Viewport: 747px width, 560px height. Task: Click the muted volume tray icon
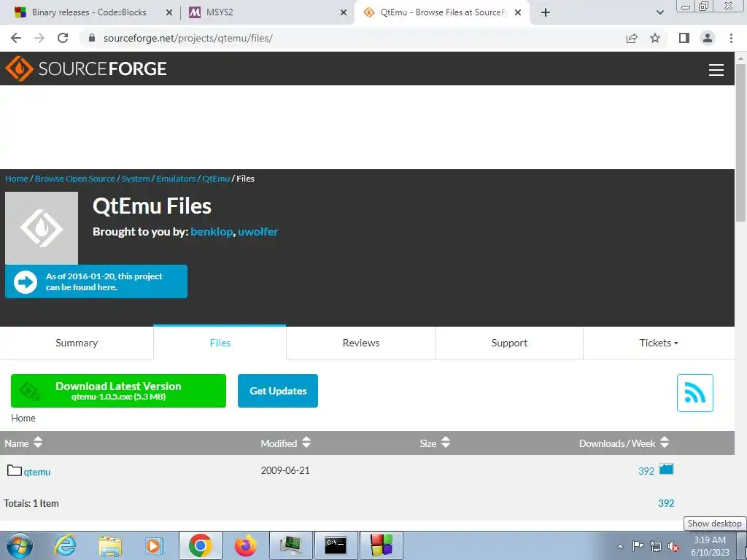click(x=673, y=546)
